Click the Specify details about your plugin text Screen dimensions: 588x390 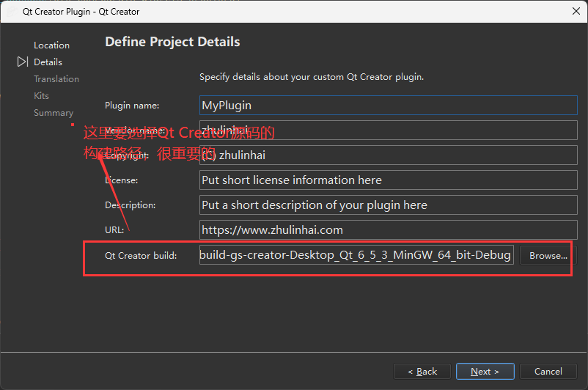pyautogui.click(x=312, y=77)
